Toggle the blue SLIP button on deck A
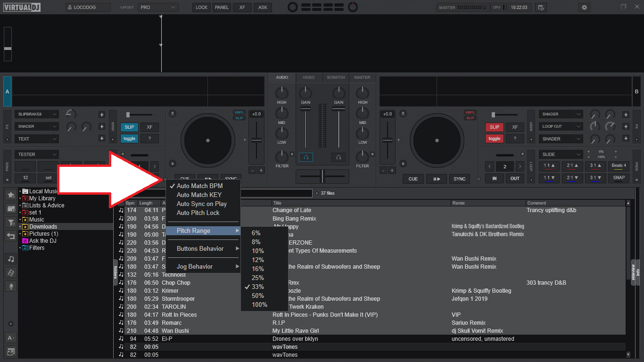Screen dimensions: 644x362 click(x=129, y=127)
